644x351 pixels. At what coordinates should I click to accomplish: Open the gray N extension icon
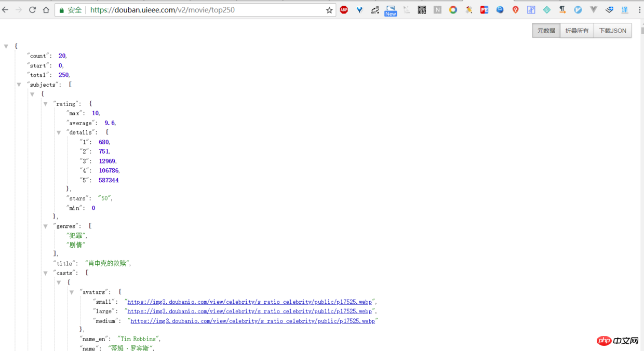pyautogui.click(x=437, y=10)
